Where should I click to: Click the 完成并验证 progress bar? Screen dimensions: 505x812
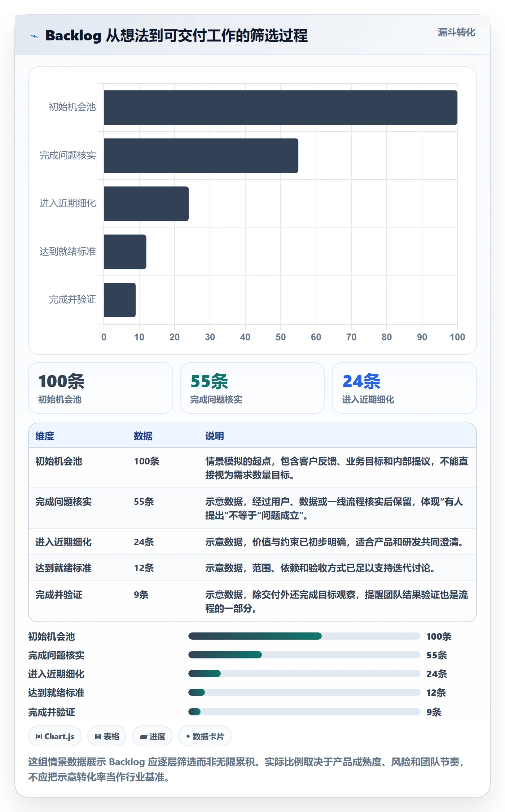point(304,712)
